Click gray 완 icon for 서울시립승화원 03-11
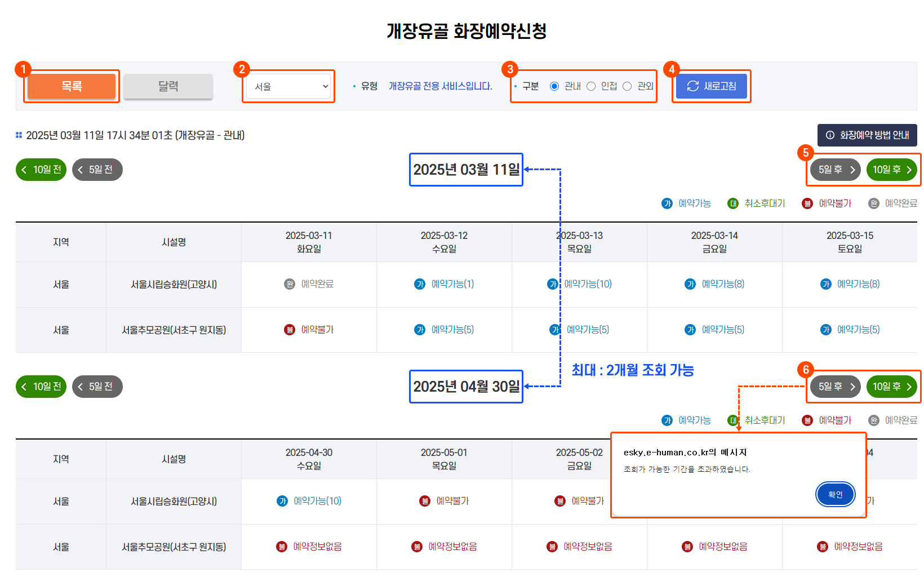This screenshot has height=581, width=924. [290, 284]
